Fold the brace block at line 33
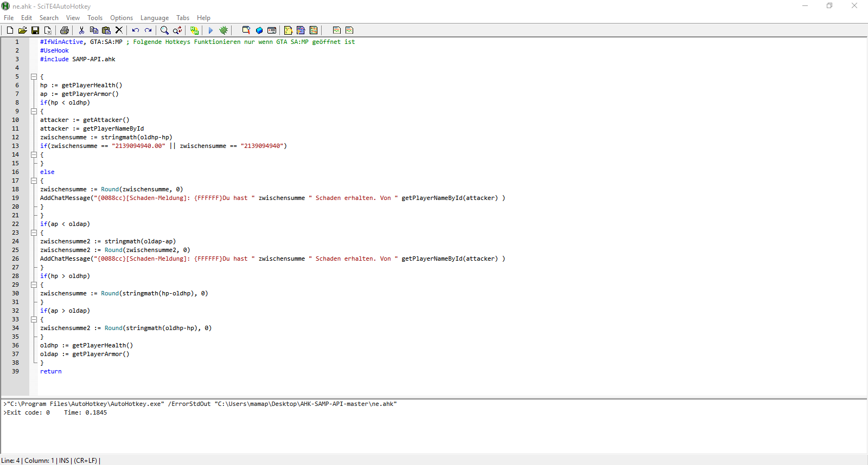This screenshot has width=868, height=465. (x=34, y=319)
